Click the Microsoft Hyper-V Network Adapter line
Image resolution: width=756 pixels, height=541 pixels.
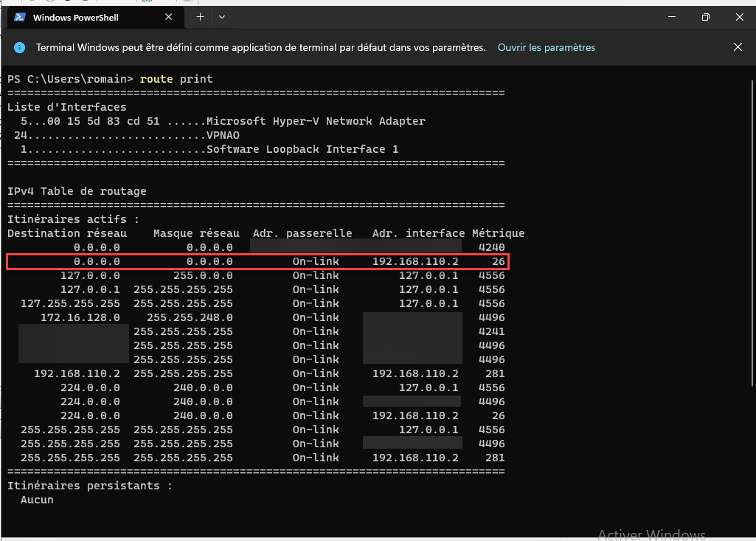click(316, 121)
